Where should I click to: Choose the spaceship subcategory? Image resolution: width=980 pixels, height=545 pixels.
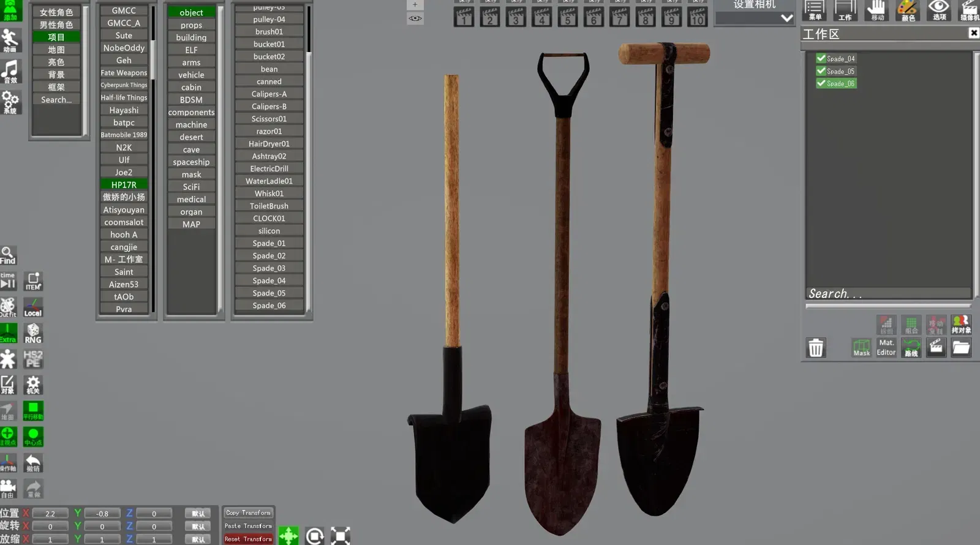[x=191, y=162]
